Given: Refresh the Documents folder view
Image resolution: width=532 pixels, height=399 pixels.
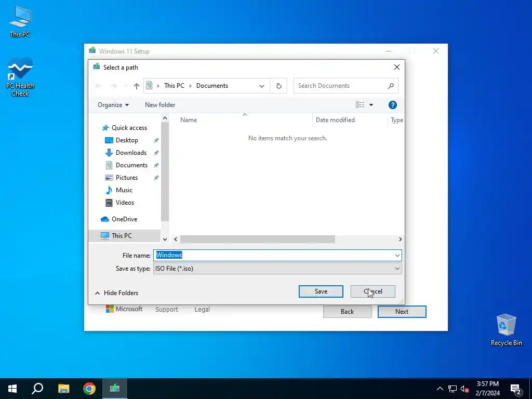Looking at the screenshot, I should (279, 86).
